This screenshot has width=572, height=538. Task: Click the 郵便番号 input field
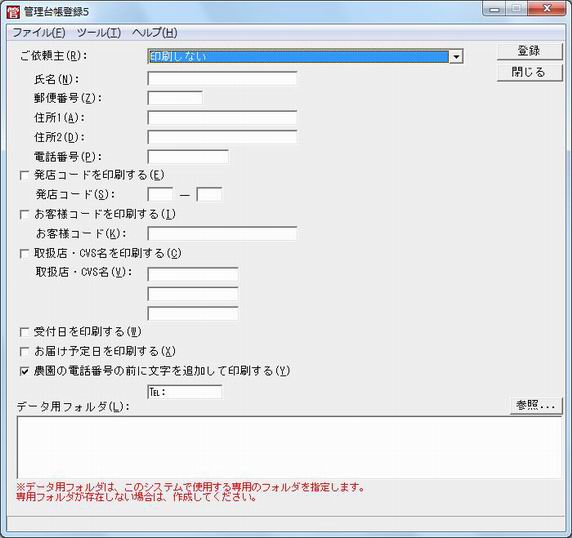[175, 98]
